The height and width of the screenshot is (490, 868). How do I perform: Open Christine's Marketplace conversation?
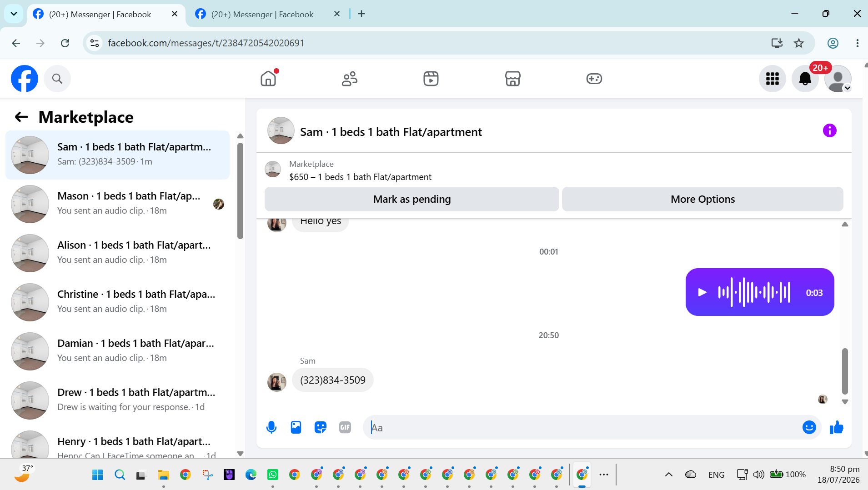(x=117, y=302)
